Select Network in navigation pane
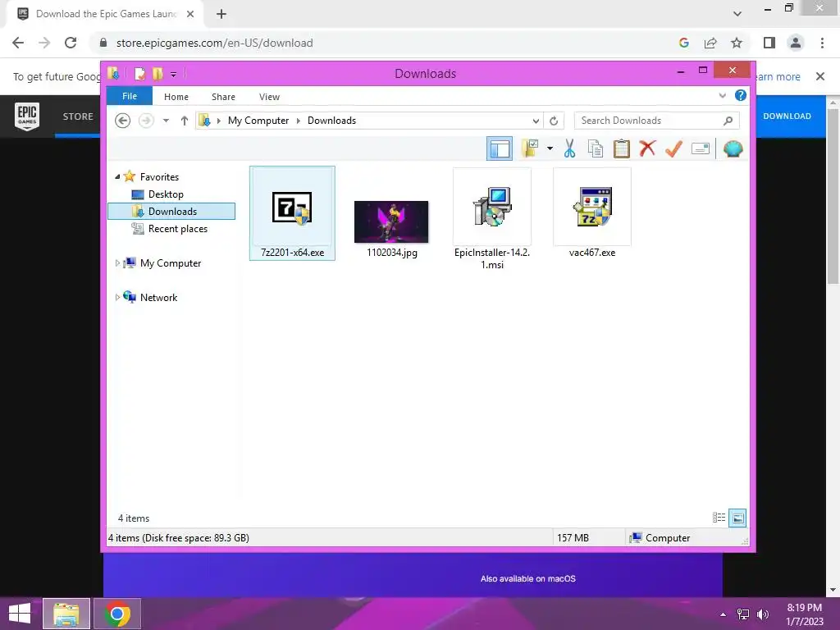This screenshot has width=840, height=630. [x=158, y=297]
